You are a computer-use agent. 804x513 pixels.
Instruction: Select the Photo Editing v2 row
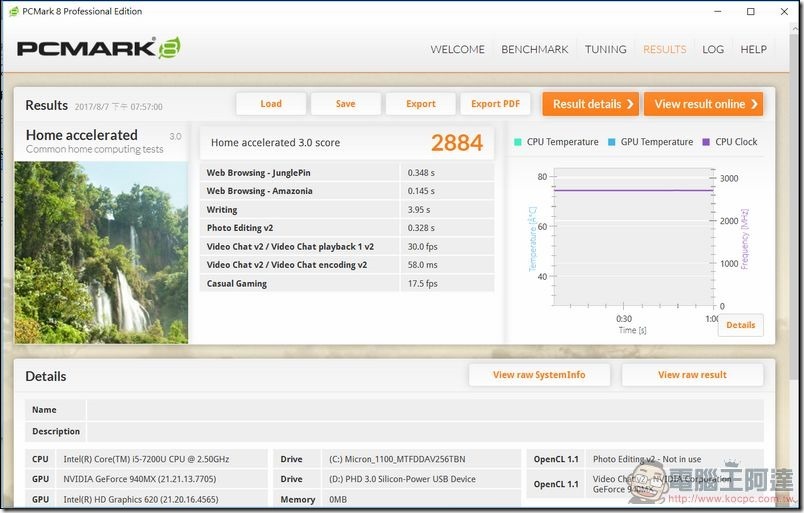[x=347, y=228]
